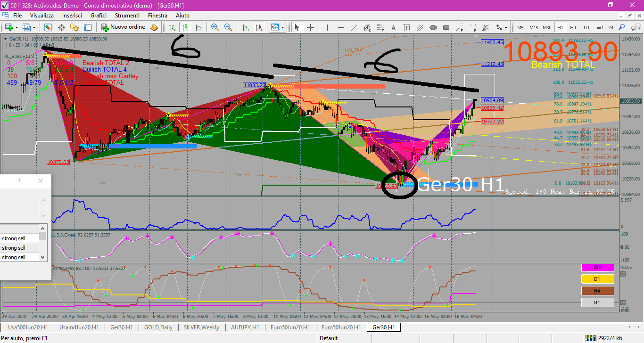Switch to the UsaIndJun20,H1 chart tab
Viewport: 644px width, 343px height.
coord(79,327)
